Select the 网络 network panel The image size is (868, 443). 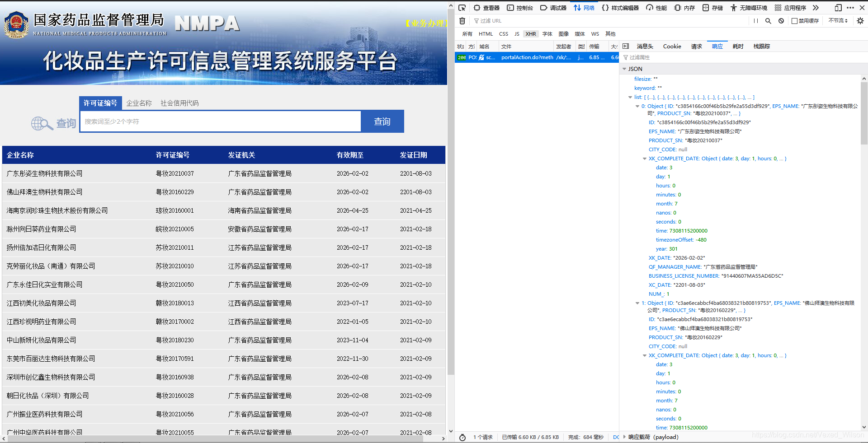point(584,8)
